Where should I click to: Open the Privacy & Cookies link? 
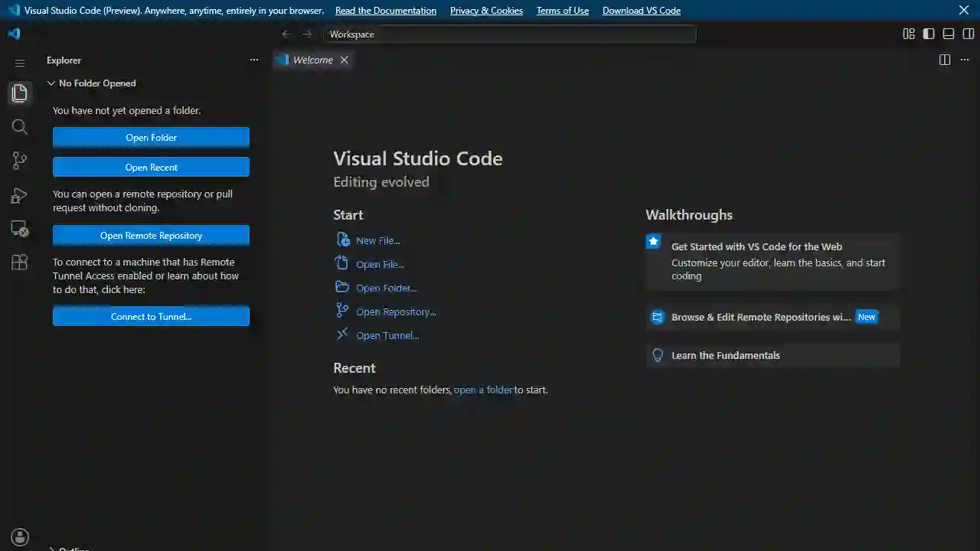[x=486, y=11]
